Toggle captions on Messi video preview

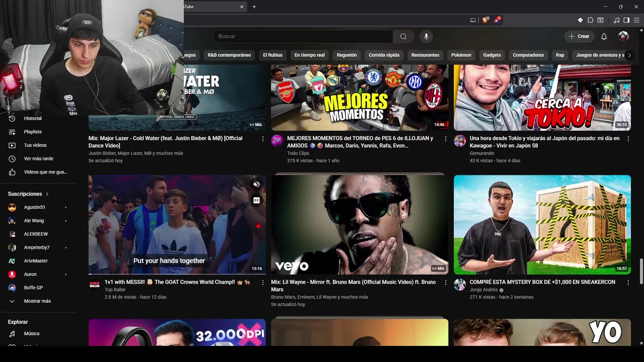pos(257,200)
